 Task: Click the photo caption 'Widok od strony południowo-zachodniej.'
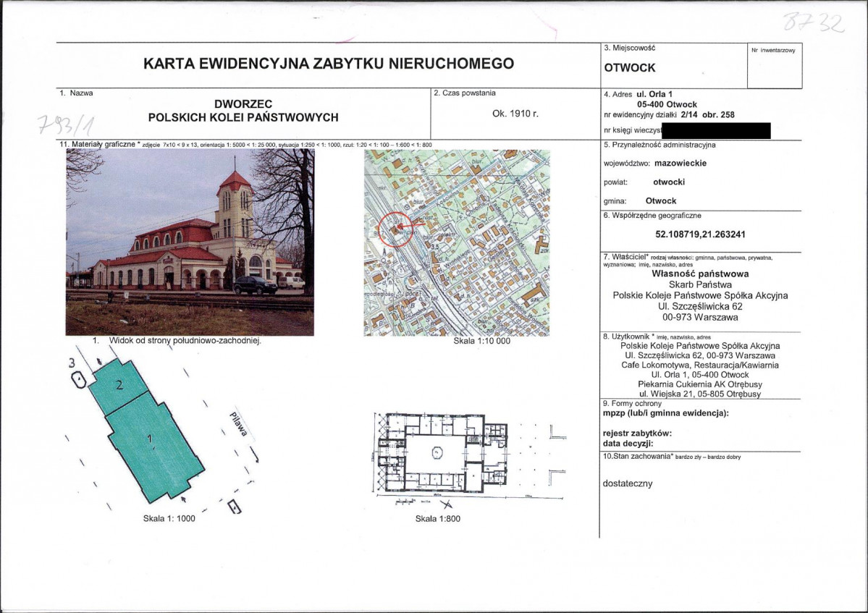[185, 341]
